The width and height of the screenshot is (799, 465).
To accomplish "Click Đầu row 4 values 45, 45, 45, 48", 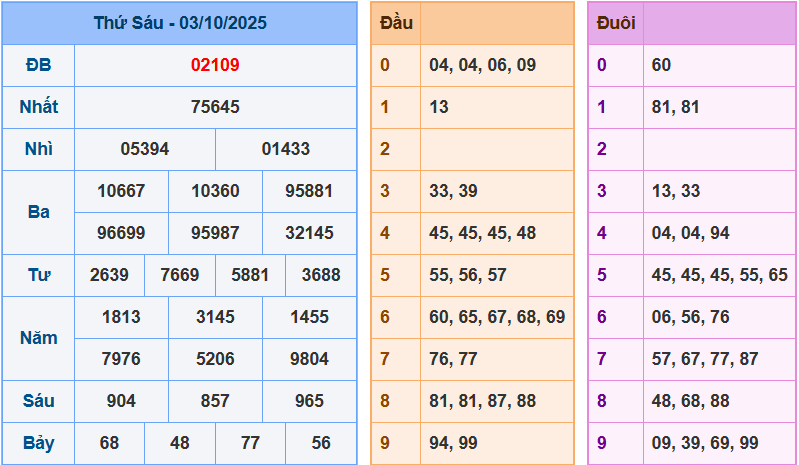I will pos(482,233).
